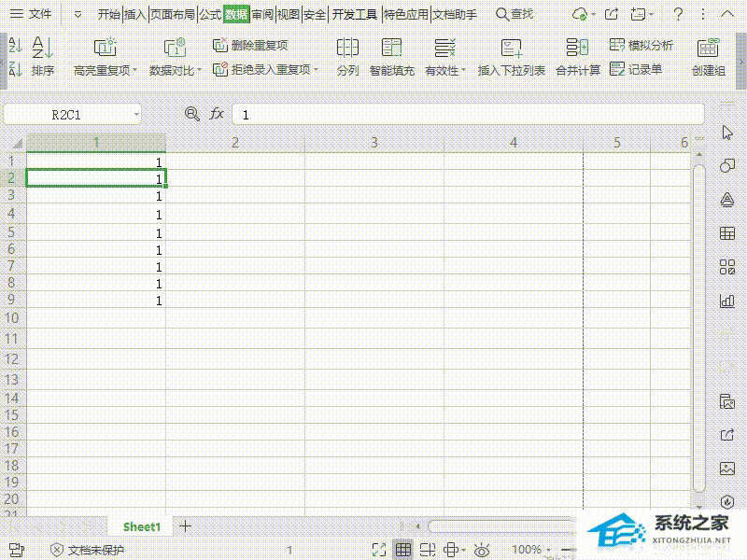The height and width of the screenshot is (560, 747).
Task: Click the task pane icon at bottom-left
Action: [17, 551]
